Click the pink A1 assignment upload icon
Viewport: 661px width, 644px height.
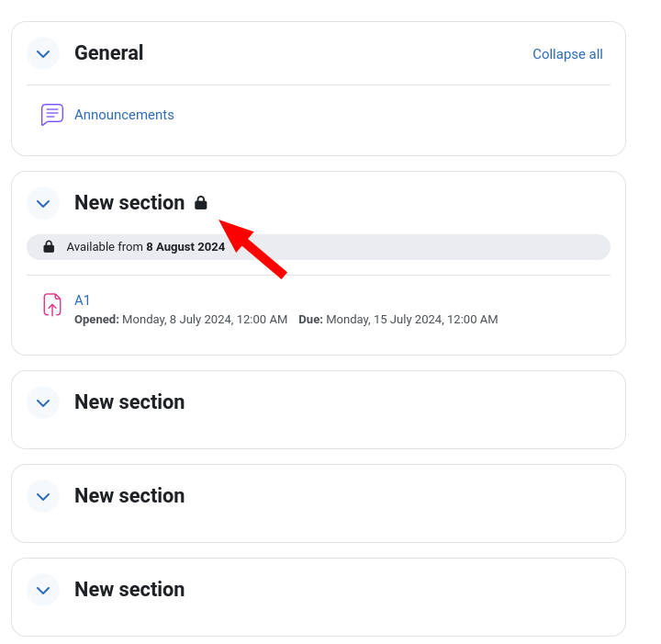(52, 305)
